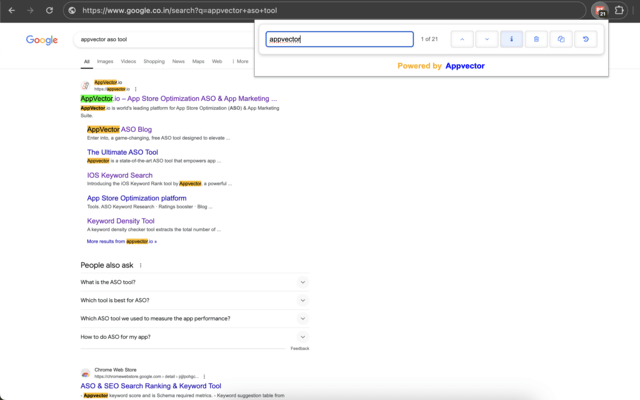
Task: Click the Chrome Web Store source name
Action: pos(116,370)
